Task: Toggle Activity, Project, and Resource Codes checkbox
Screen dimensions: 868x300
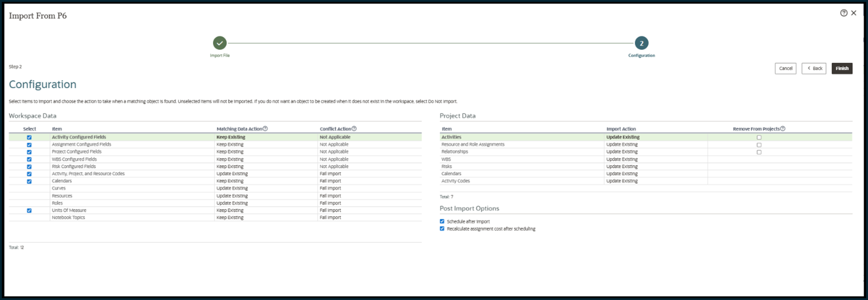Action: (x=29, y=174)
